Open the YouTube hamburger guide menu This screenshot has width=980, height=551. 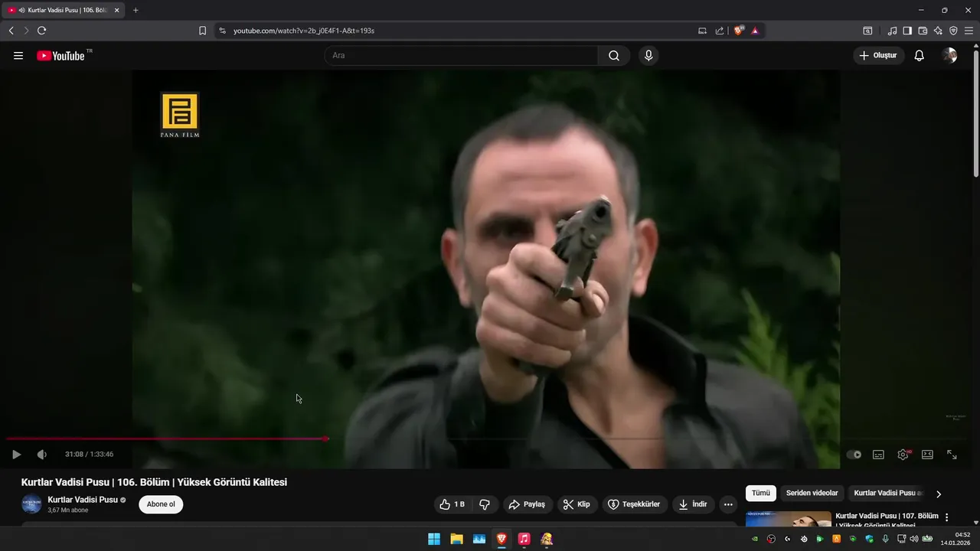click(x=18, y=56)
